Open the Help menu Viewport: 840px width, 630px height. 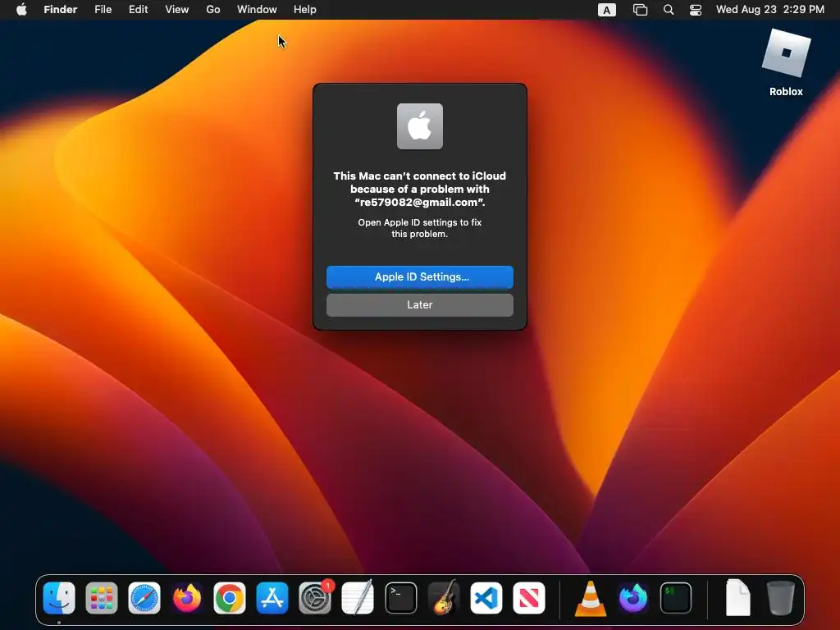(305, 10)
